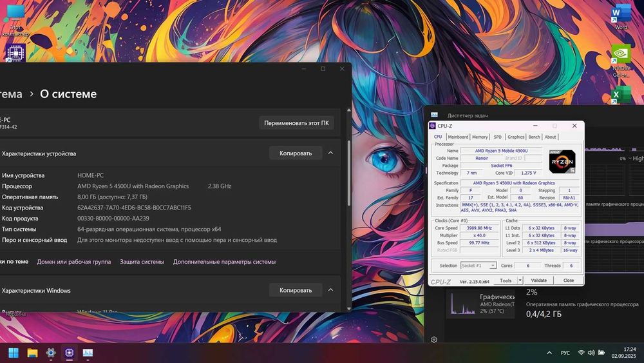
Task: Click Переименовать этот ПК button
Action: click(x=296, y=123)
